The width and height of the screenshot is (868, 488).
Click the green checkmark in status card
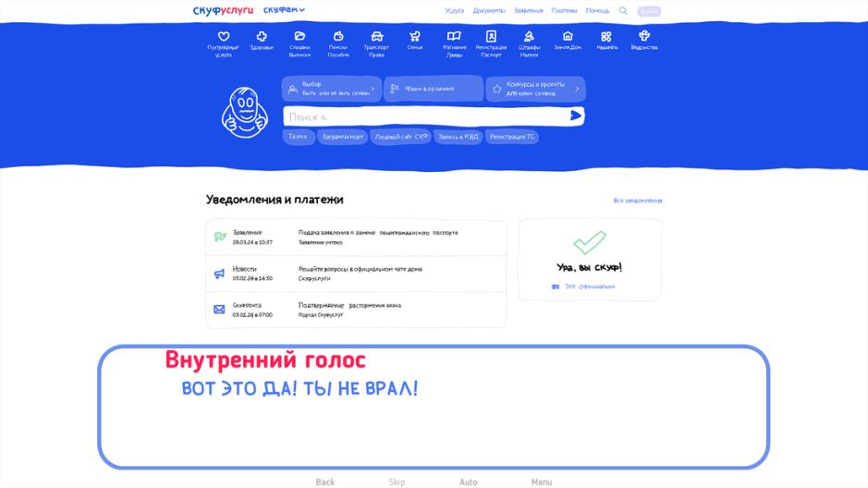pos(590,242)
